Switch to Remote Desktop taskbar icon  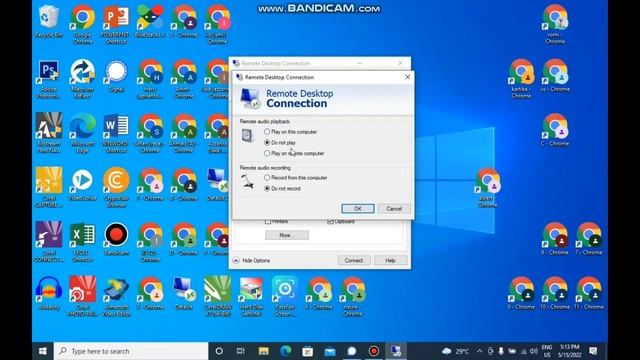click(x=396, y=351)
